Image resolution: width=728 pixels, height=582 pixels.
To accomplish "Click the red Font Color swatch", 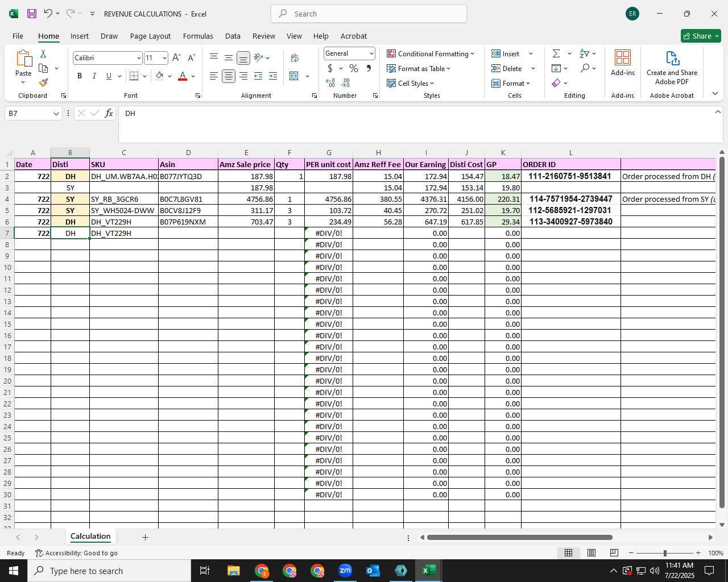I will pyautogui.click(x=183, y=76).
